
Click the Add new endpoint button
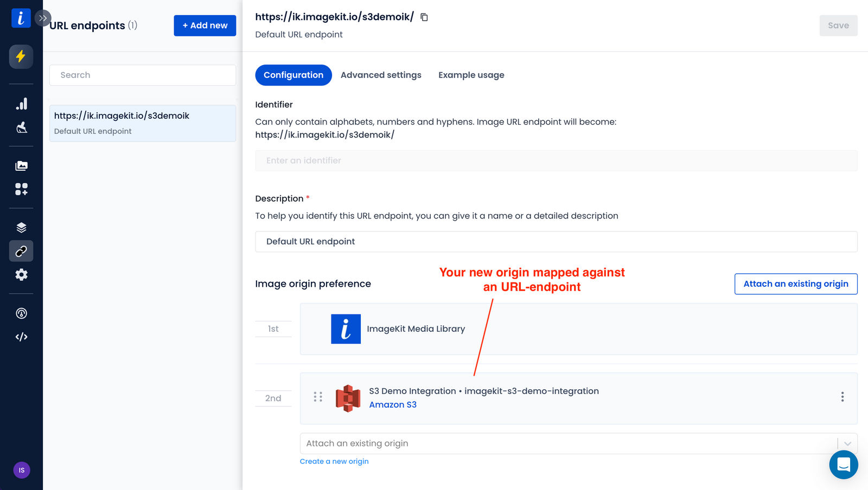[x=205, y=25]
